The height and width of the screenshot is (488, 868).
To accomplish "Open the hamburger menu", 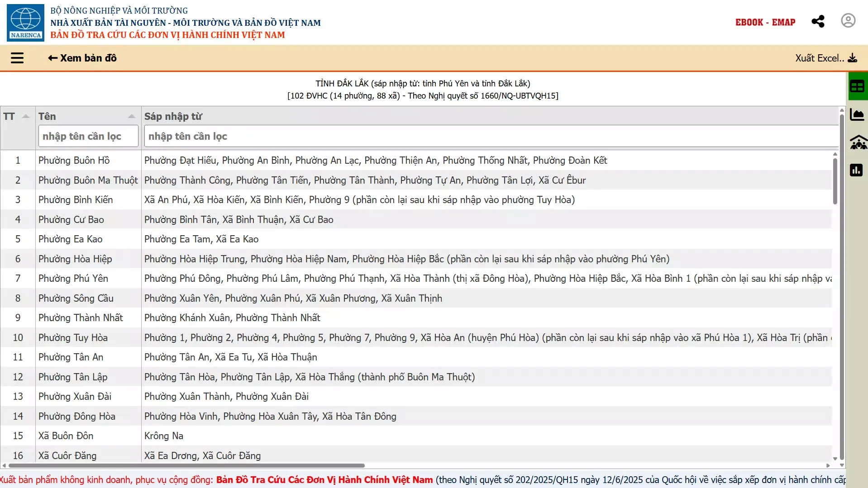I will pos(17,58).
